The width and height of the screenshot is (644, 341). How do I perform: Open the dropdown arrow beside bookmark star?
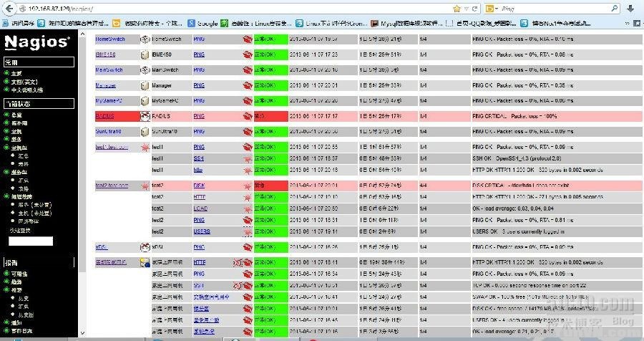click(466, 9)
